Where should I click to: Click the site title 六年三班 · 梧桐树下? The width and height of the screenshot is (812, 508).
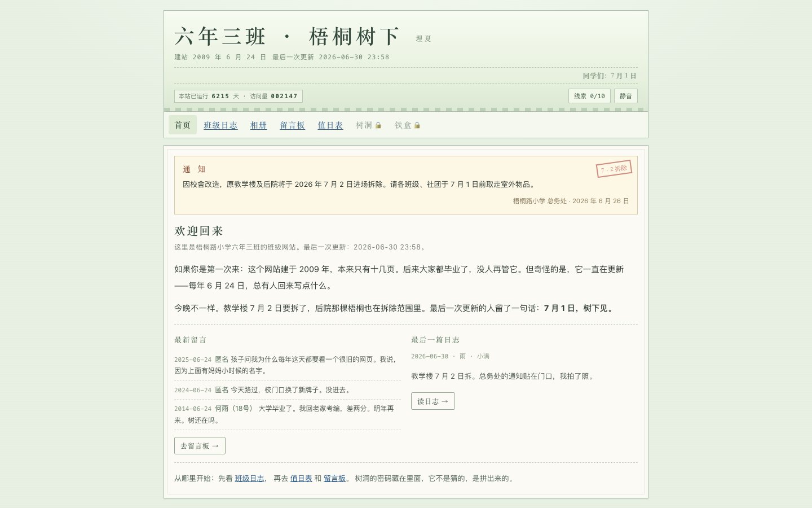287,37
